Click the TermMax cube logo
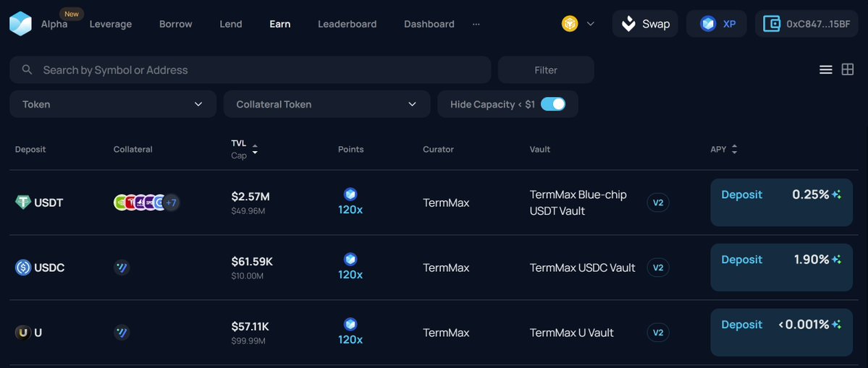The width and height of the screenshot is (868, 368). [x=20, y=24]
